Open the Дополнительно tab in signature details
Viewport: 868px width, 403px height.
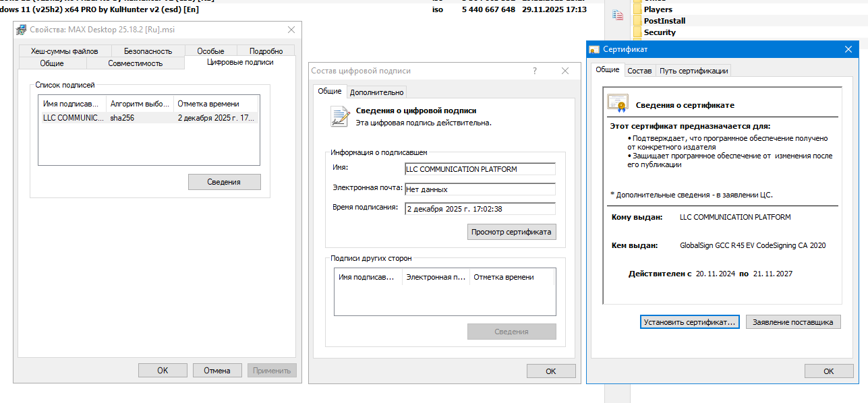(376, 92)
